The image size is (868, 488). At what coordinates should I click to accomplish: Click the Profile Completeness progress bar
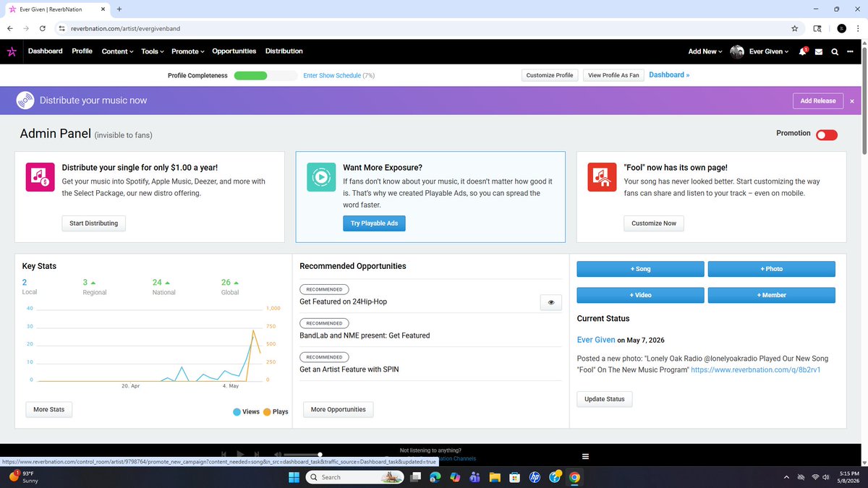point(266,75)
